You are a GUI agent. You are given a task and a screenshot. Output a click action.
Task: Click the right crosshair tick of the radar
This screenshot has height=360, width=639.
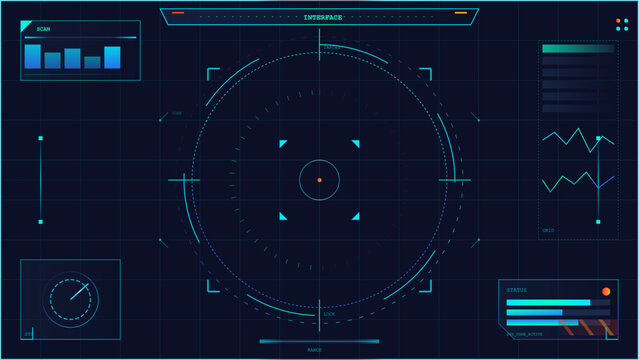pos(455,180)
